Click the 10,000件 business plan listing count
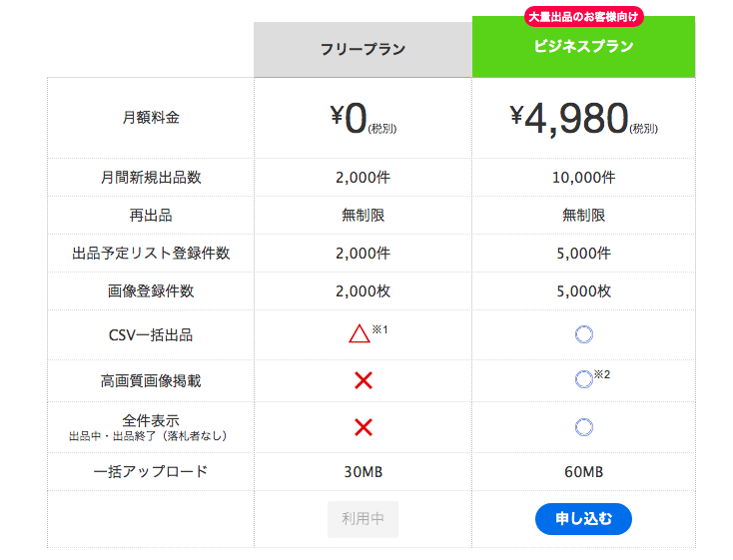 pos(583,178)
